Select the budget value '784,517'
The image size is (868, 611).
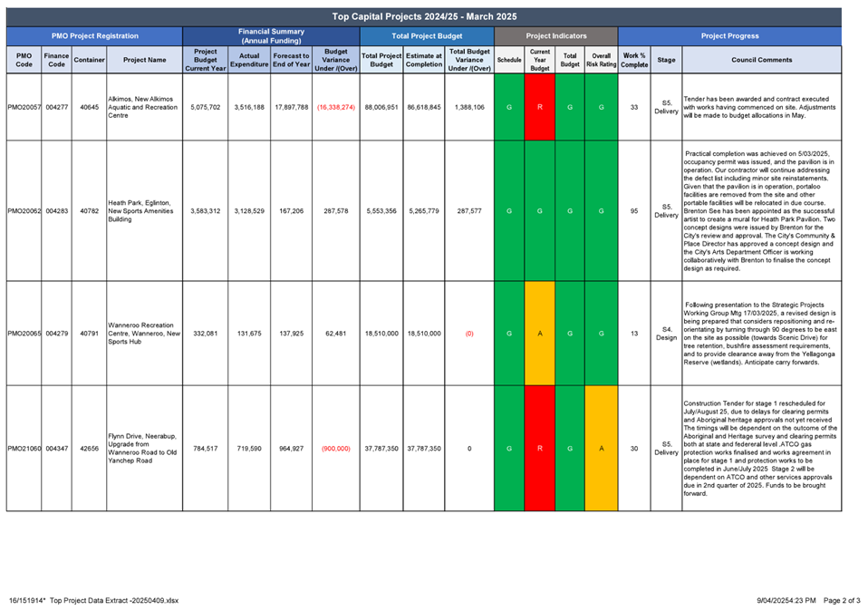206,449
